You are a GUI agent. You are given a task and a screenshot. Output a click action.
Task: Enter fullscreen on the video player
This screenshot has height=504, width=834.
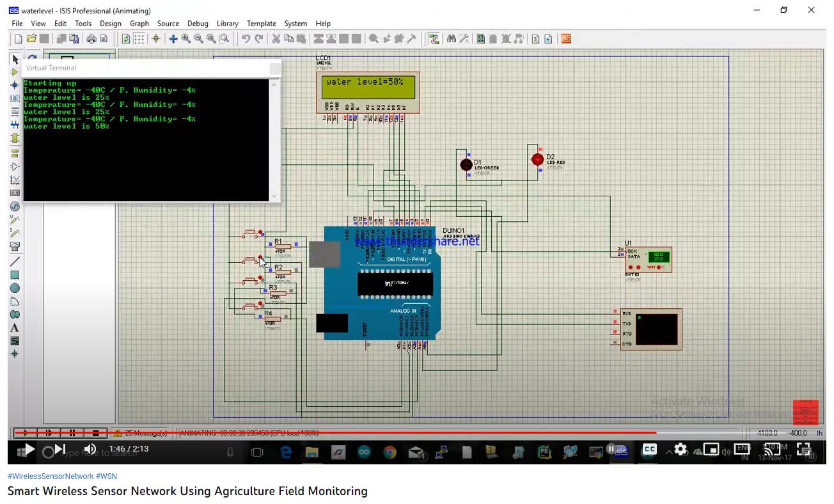point(804,450)
